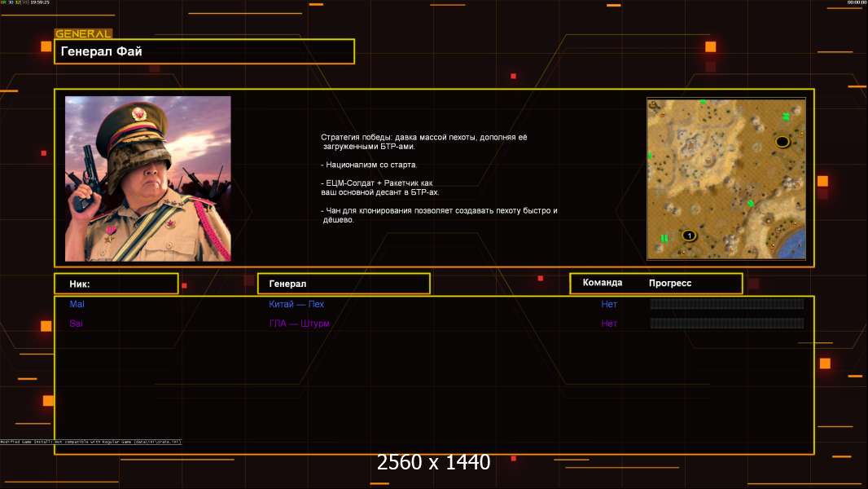Image resolution: width=868 pixels, height=489 pixels.
Task: Click the green double-bar marker near bottom-left of minimap
Action: (x=664, y=238)
